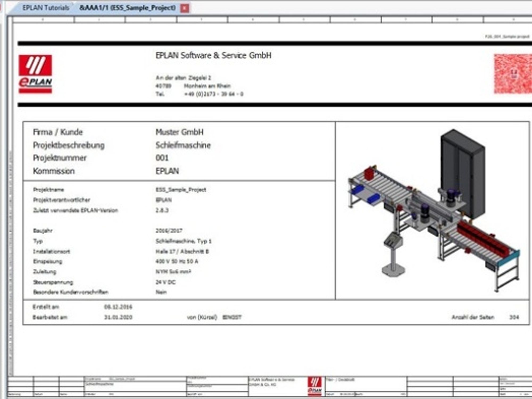532x399 pixels.
Task: Click the value 'Nein'
Action: [x=161, y=292]
